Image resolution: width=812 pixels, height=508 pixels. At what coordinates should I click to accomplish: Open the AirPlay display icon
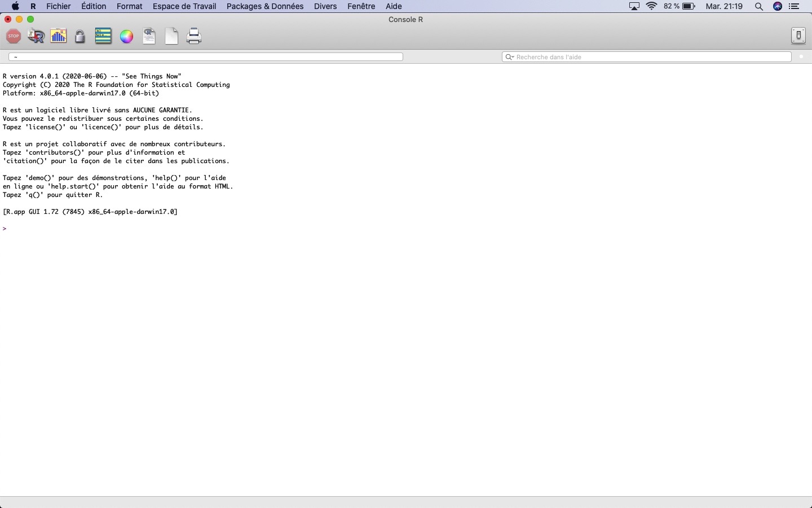[x=634, y=6]
